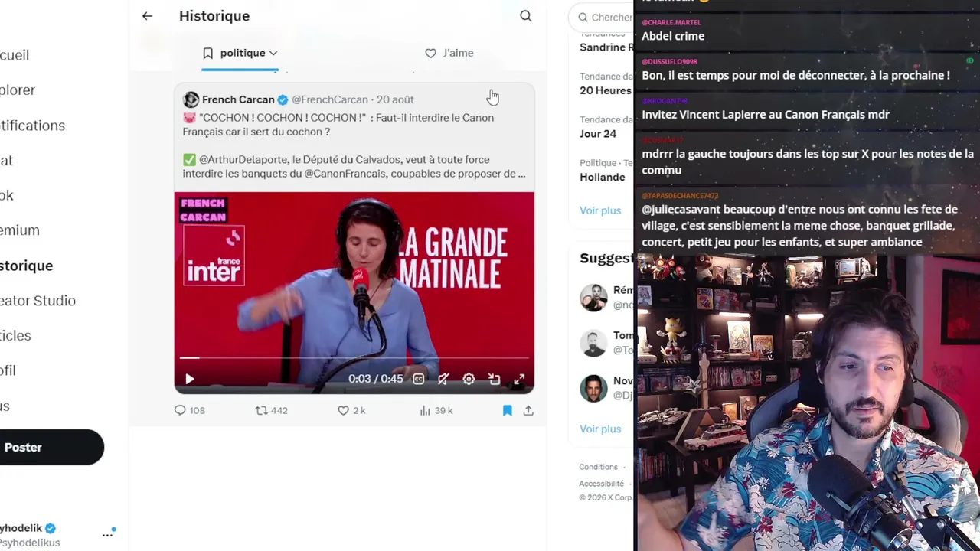Click the chat message Abdel crime
Image resolution: width=980 pixels, height=551 pixels.
click(673, 36)
